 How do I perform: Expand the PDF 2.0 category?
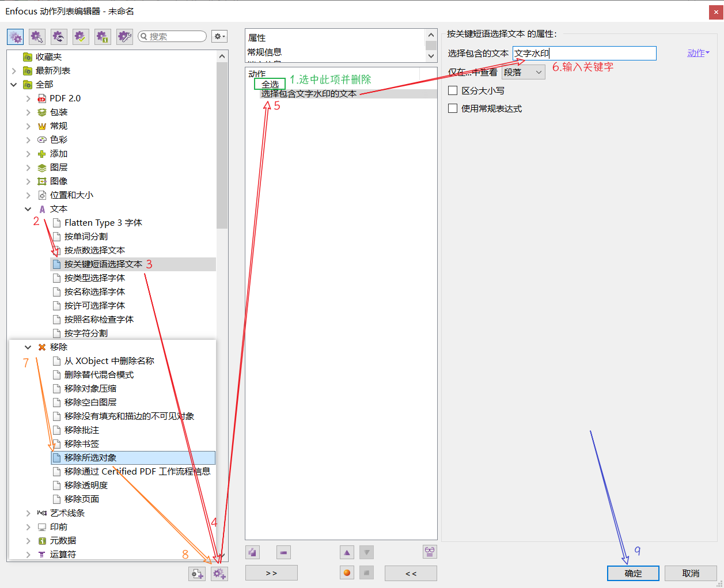coord(28,98)
